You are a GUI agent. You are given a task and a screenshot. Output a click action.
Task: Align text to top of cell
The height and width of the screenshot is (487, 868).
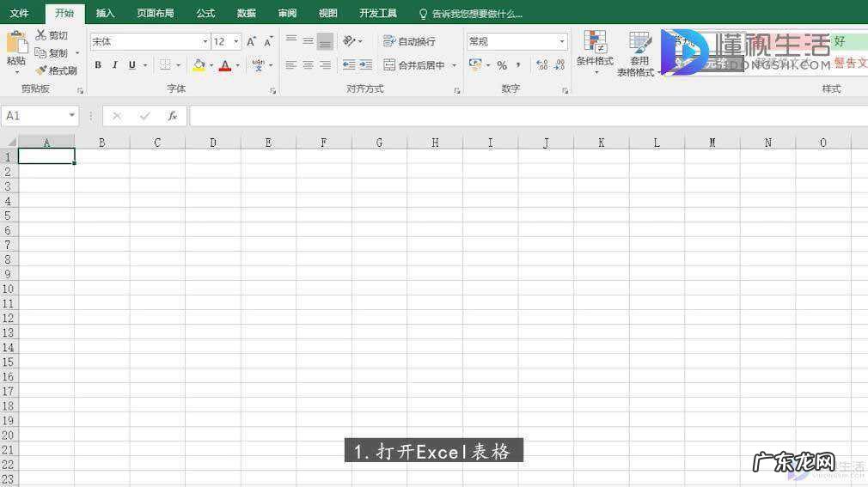point(291,41)
